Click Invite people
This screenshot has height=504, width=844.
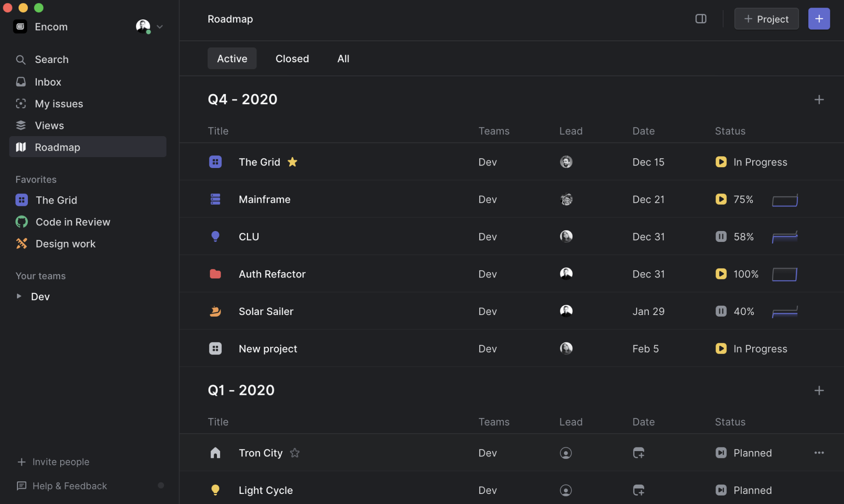(x=53, y=462)
